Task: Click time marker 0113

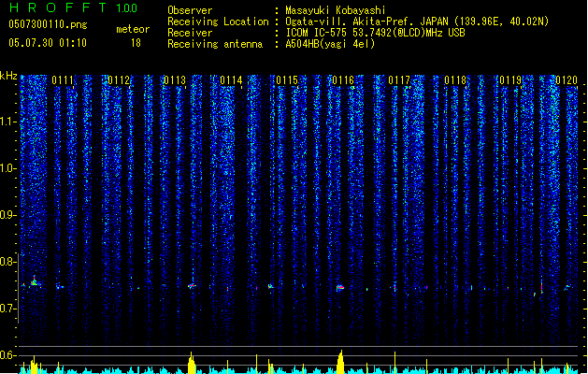Action: (175, 80)
